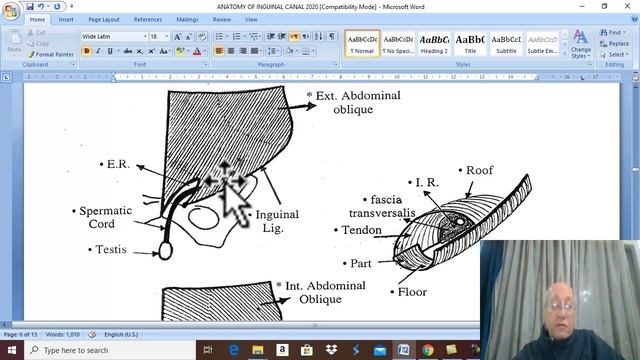Open the Change Case options
Viewport: 640px width, 360px height.
[x=164, y=51]
